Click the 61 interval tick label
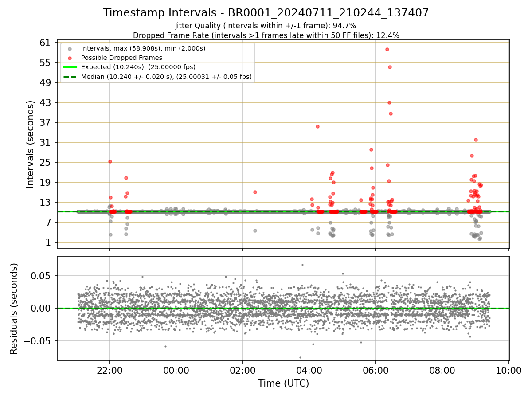Screen dimensions: 532x399 click(x=46, y=43)
